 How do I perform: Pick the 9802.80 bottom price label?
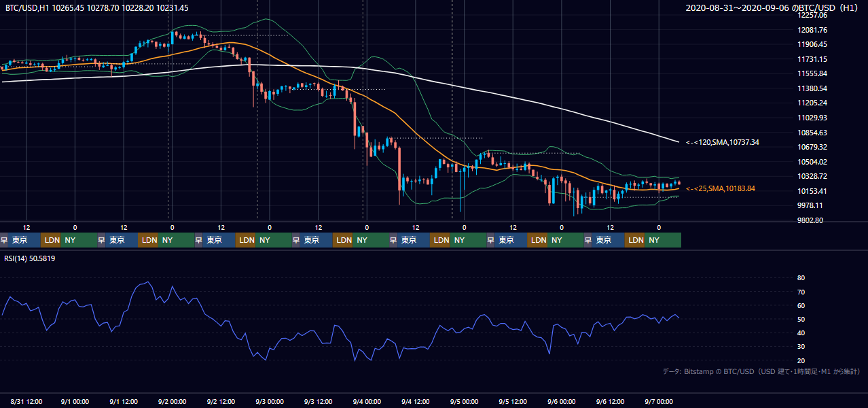811,220
